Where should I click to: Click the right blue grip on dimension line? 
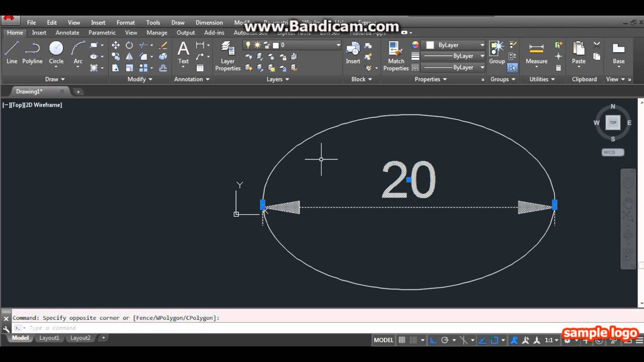(x=554, y=205)
